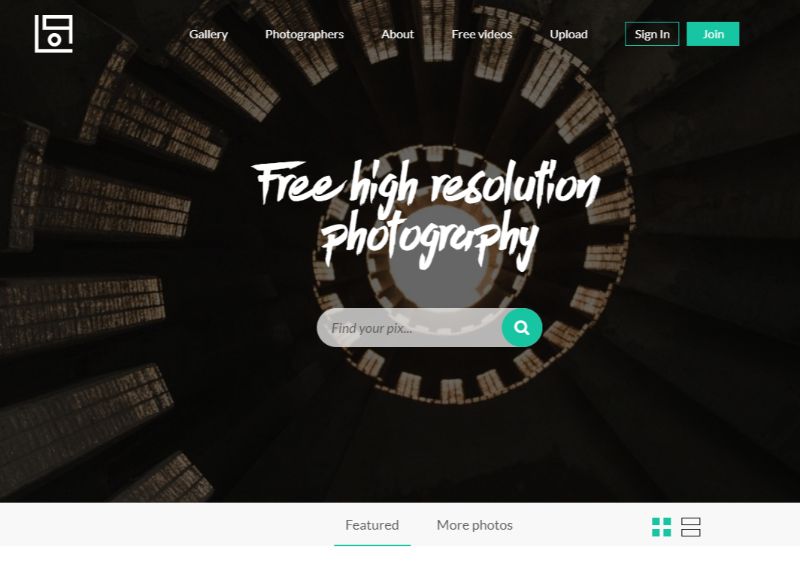
Task: Go to the Photographers section
Action: click(x=304, y=34)
